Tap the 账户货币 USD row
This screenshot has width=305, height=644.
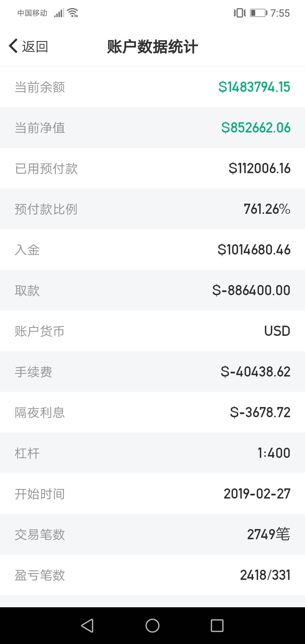tap(152, 331)
